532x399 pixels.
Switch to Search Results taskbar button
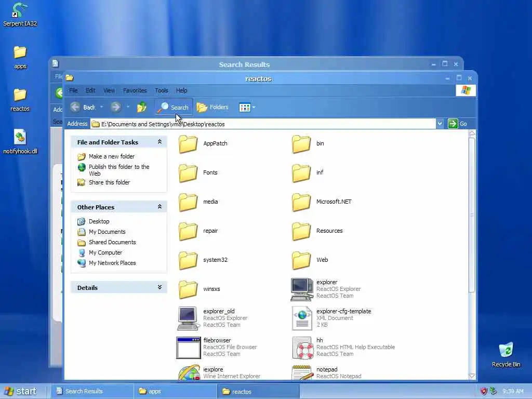coord(92,391)
